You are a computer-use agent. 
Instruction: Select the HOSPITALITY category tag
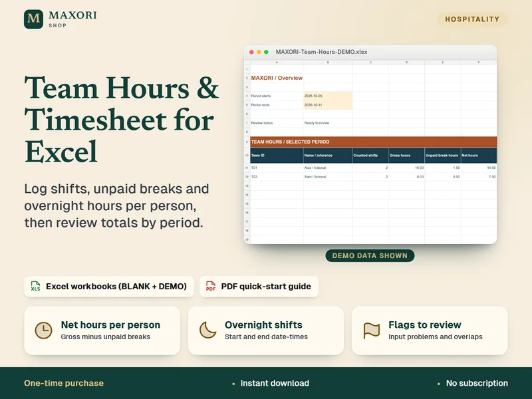(x=472, y=19)
